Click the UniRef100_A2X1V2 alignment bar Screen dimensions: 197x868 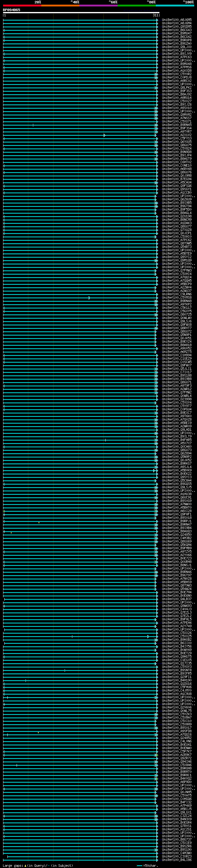tap(80, 135)
